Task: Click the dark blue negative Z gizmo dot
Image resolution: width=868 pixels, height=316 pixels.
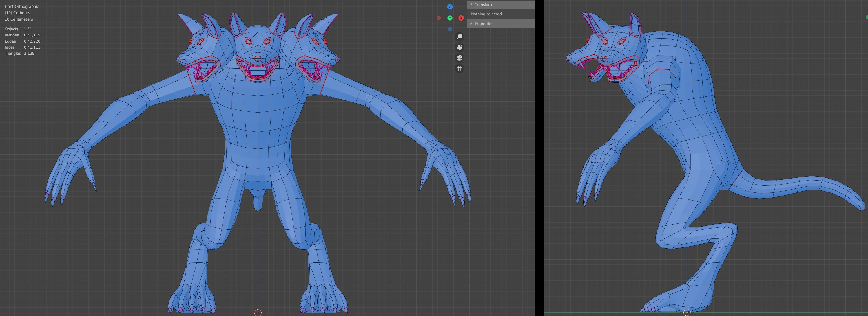Action: [x=450, y=29]
